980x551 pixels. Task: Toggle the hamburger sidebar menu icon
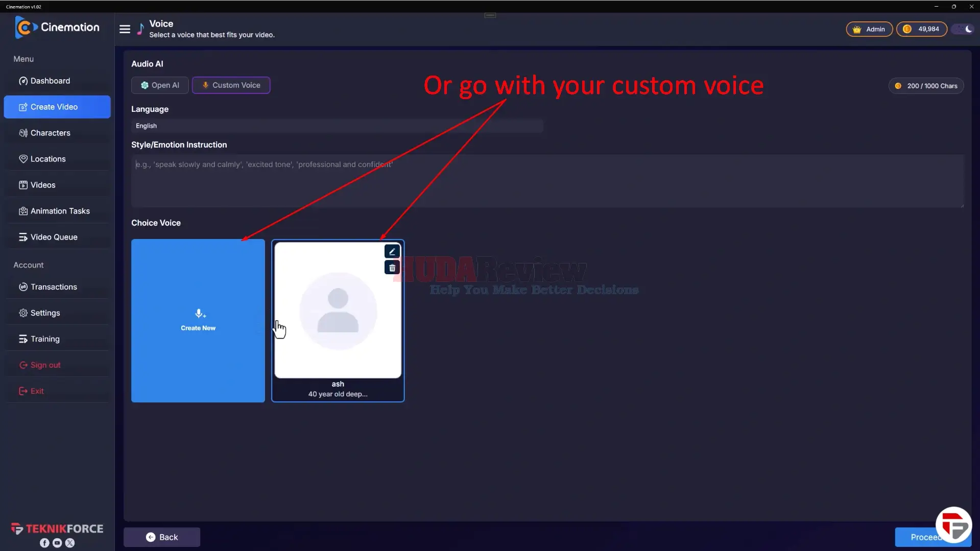(125, 29)
